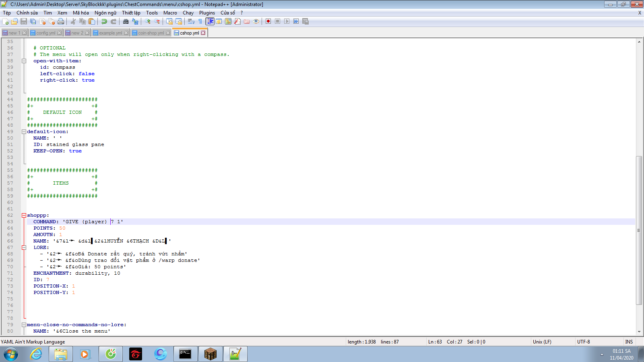Toggle the indent guide toolbar button

point(210,21)
